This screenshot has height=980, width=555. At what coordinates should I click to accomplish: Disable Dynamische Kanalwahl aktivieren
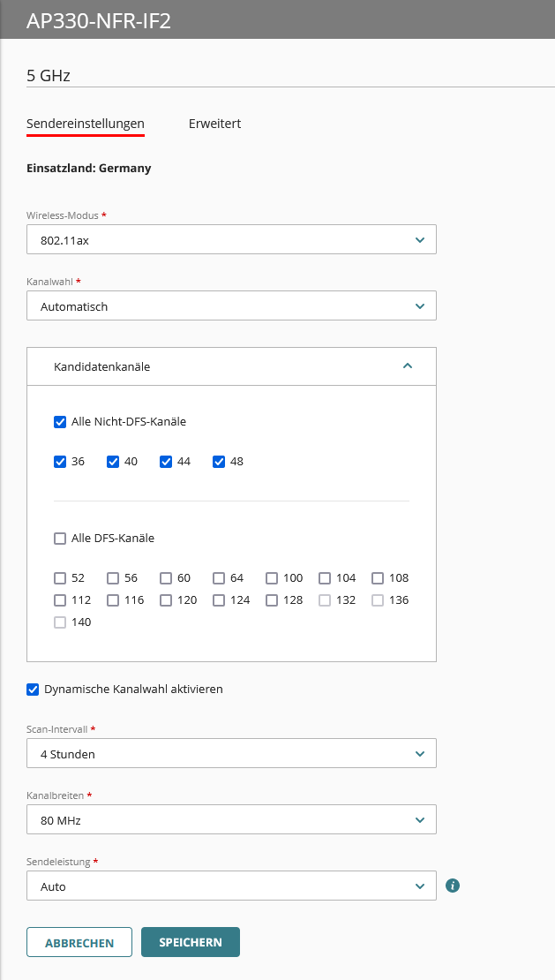pos(33,689)
